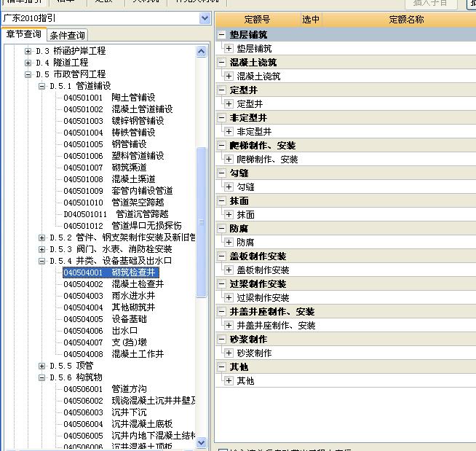
Task: Click the 定额号 column header
Action: (258, 20)
